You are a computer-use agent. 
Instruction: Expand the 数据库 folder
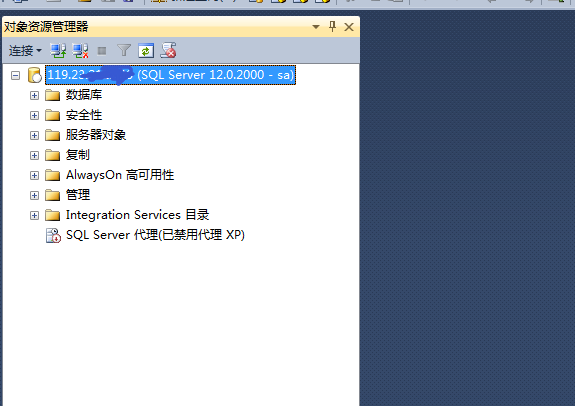coord(34,95)
